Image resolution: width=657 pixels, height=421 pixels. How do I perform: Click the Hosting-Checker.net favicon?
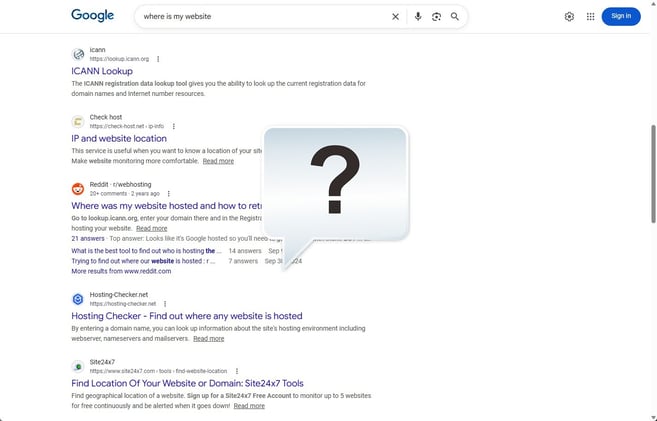pyautogui.click(x=78, y=299)
